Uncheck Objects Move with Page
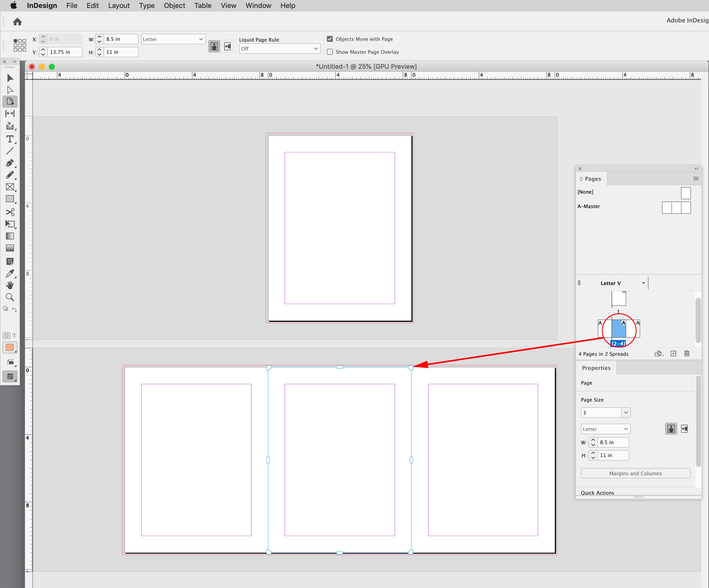 (x=330, y=39)
